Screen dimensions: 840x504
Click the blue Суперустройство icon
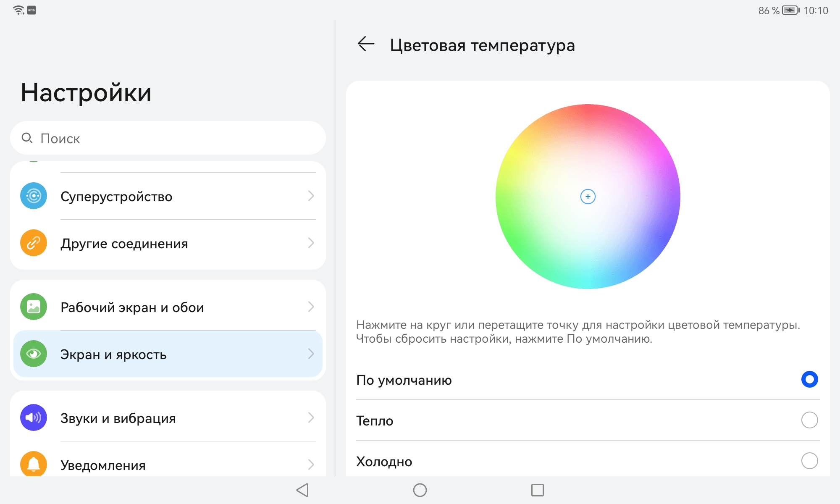tap(34, 196)
